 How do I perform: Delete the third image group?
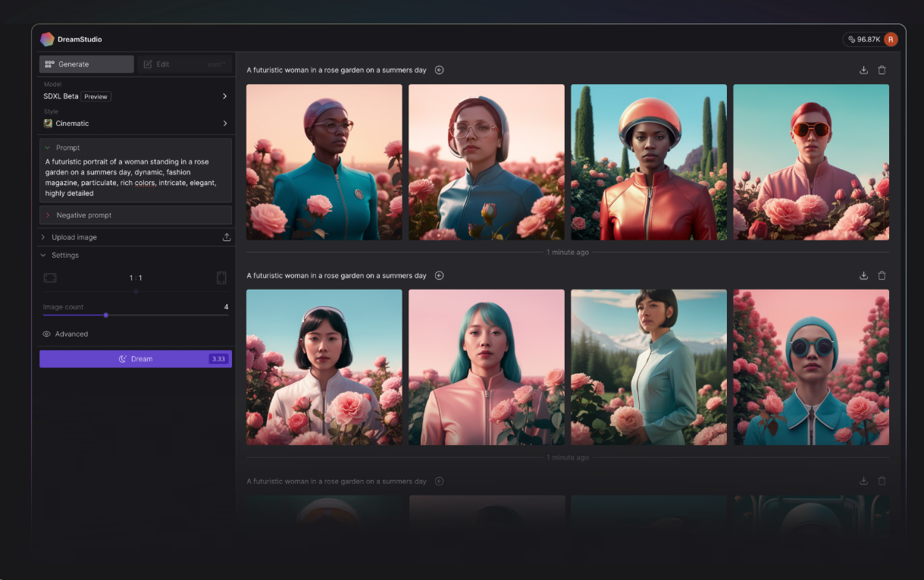pyautogui.click(x=882, y=481)
